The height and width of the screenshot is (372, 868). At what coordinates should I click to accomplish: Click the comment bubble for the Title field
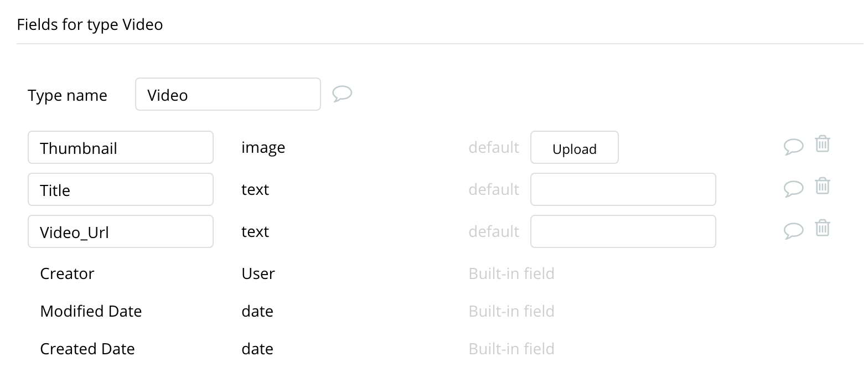[x=794, y=188]
